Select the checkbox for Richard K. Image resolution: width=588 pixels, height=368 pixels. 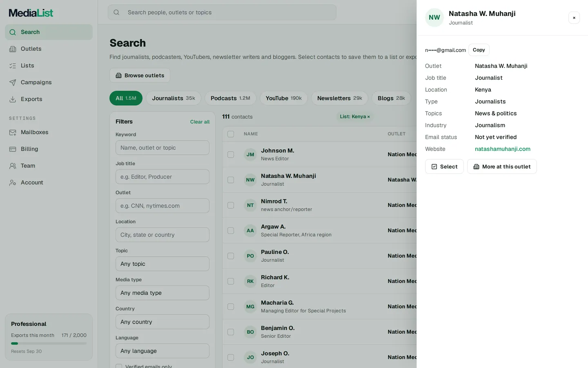231,281
